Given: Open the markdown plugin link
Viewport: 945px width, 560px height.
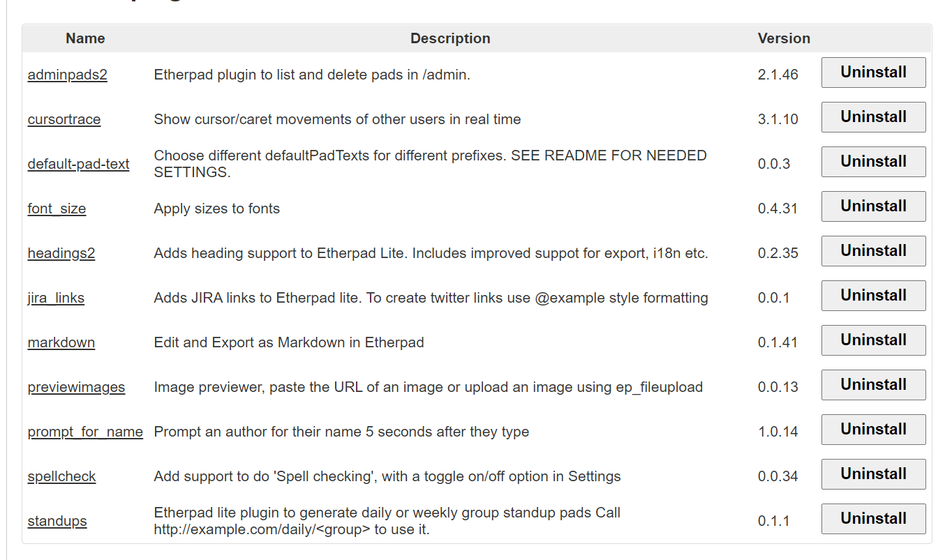Looking at the screenshot, I should click(61, 342).
